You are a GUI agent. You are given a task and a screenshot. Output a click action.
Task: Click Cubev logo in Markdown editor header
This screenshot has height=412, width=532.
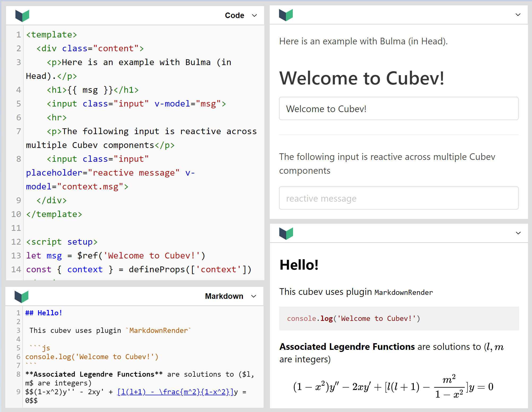coord(22,296)
